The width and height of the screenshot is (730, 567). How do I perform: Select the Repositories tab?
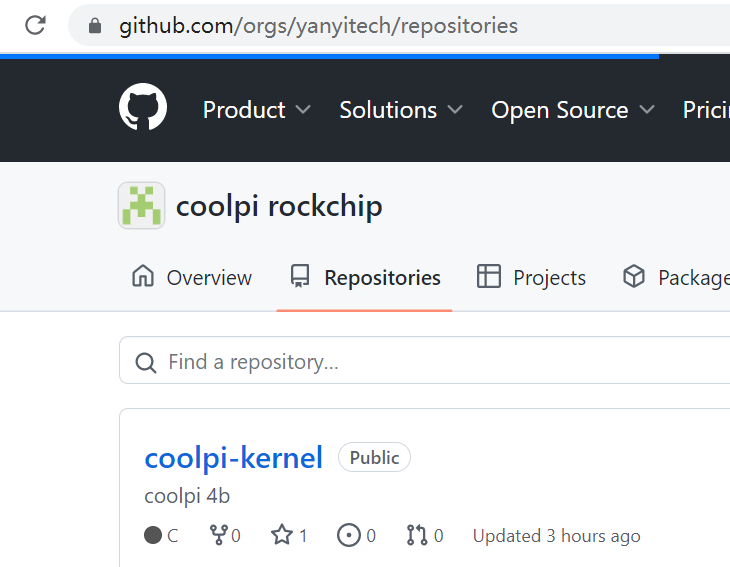tap(365, 277)
